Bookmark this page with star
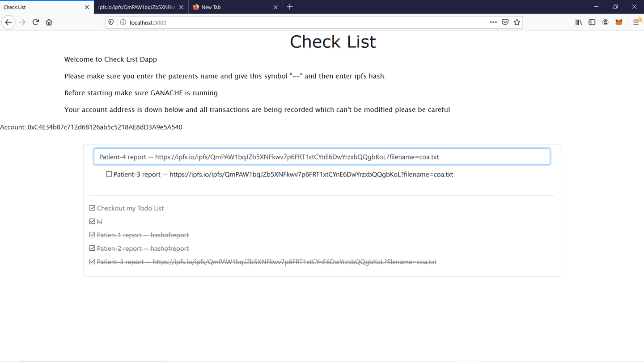Viewport: 644px width, 362px height. pos(517,22)
